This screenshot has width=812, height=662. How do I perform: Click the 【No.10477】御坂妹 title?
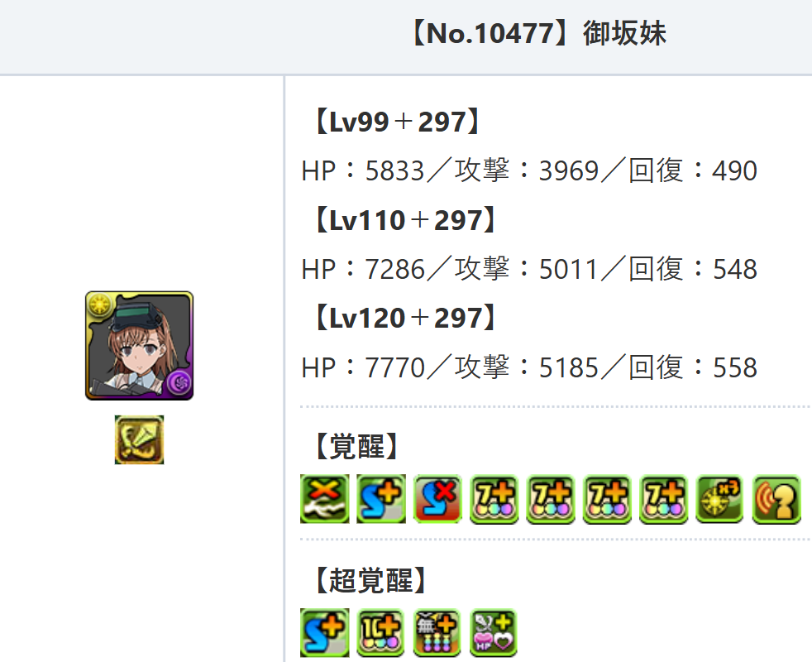(538, 33)
